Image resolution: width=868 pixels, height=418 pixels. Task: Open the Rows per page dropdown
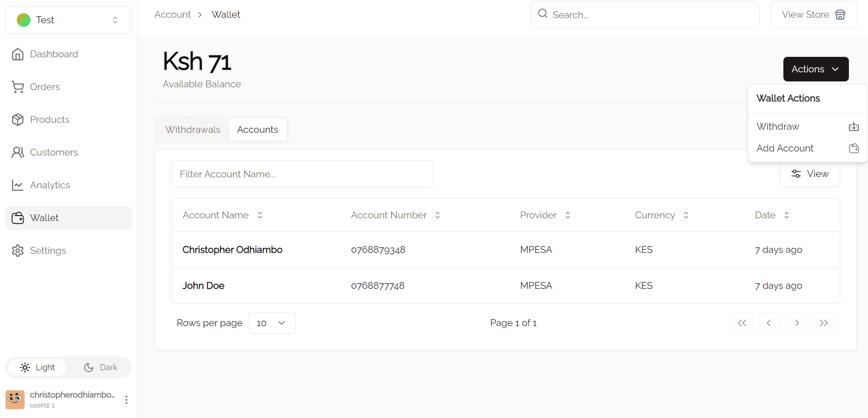click(271, 323)
